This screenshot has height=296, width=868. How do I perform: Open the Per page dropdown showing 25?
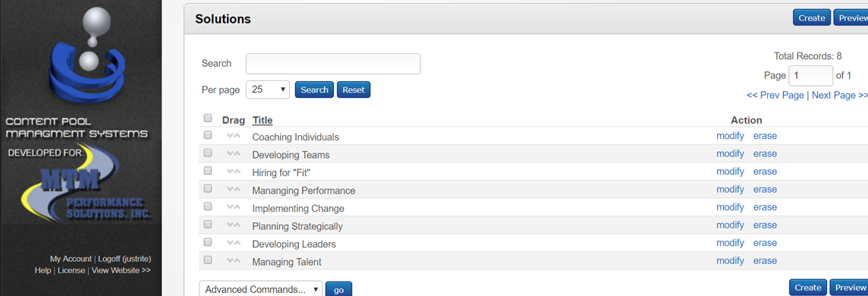pos(268,90)
